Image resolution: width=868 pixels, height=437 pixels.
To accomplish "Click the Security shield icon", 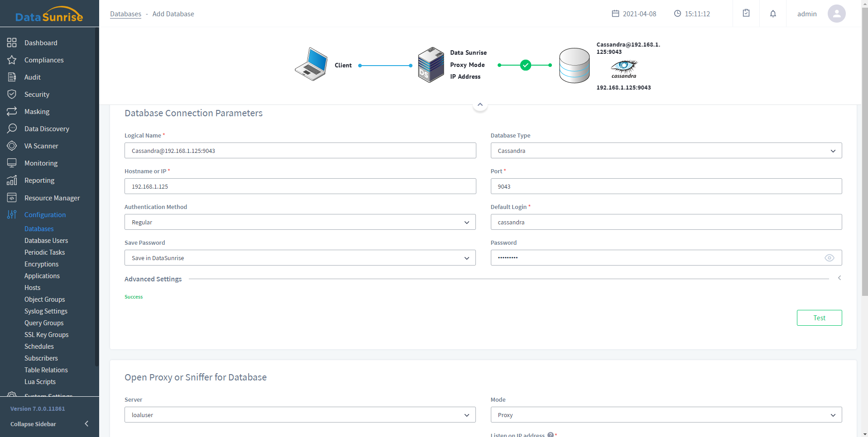I will pyautogui.click(x=12, y=94).
